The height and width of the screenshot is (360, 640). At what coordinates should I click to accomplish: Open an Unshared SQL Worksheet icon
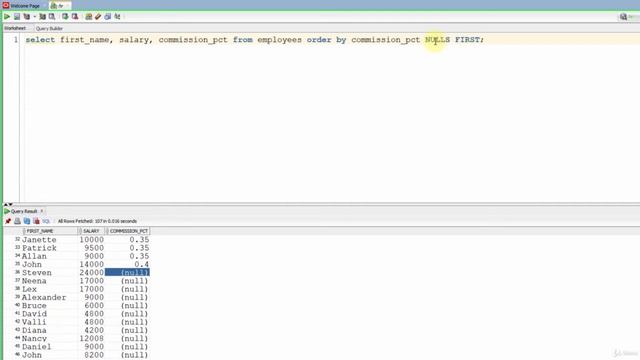89,17
